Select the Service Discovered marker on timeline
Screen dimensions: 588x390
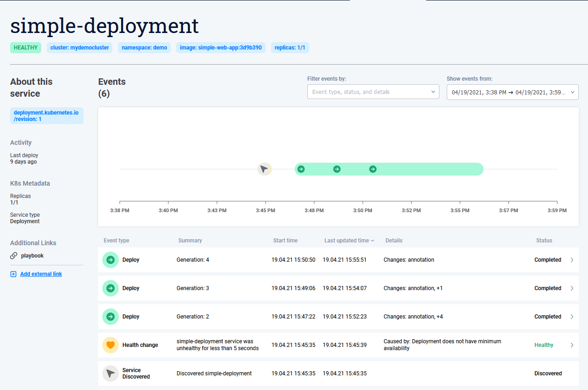click(264, 169)
